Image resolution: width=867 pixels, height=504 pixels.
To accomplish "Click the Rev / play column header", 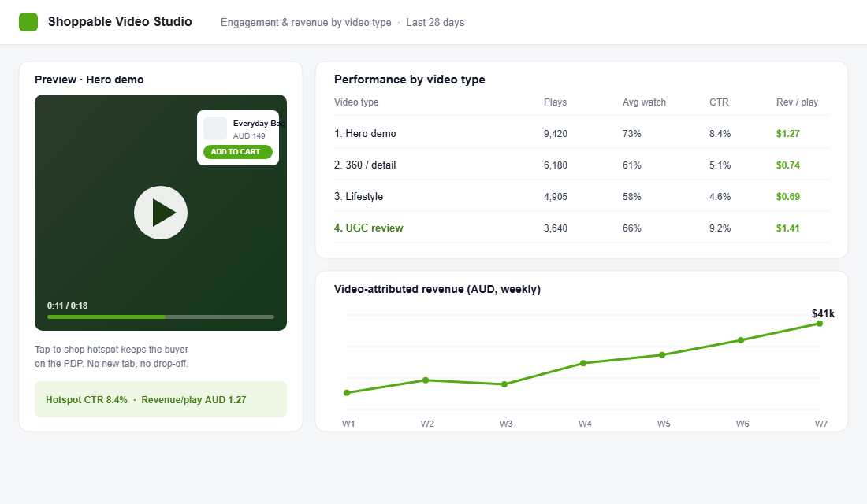I will (x=797, y=102).
